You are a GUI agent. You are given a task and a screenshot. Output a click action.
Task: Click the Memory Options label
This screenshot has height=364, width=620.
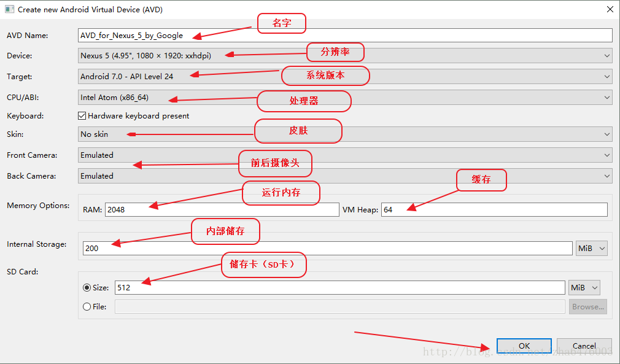(38, 206)
